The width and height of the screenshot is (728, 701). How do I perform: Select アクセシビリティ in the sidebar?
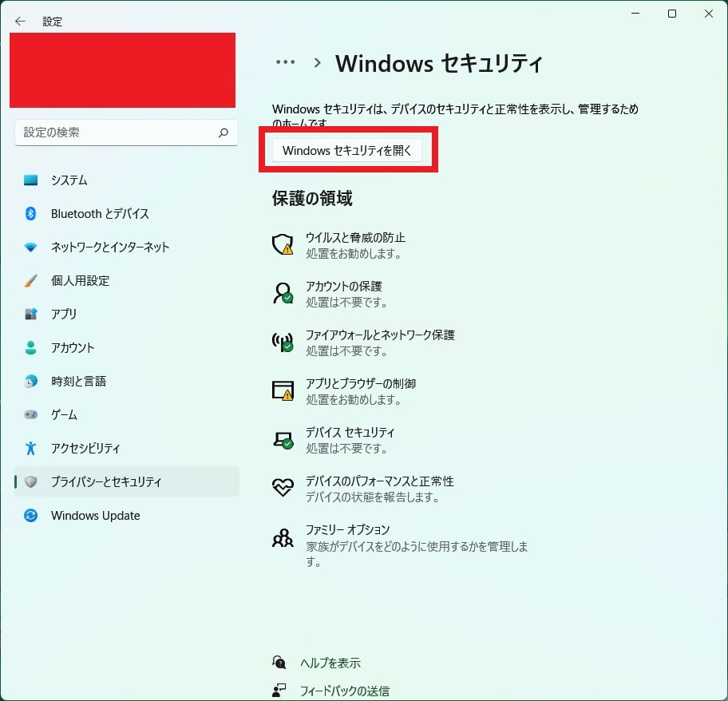pos(127,448)
